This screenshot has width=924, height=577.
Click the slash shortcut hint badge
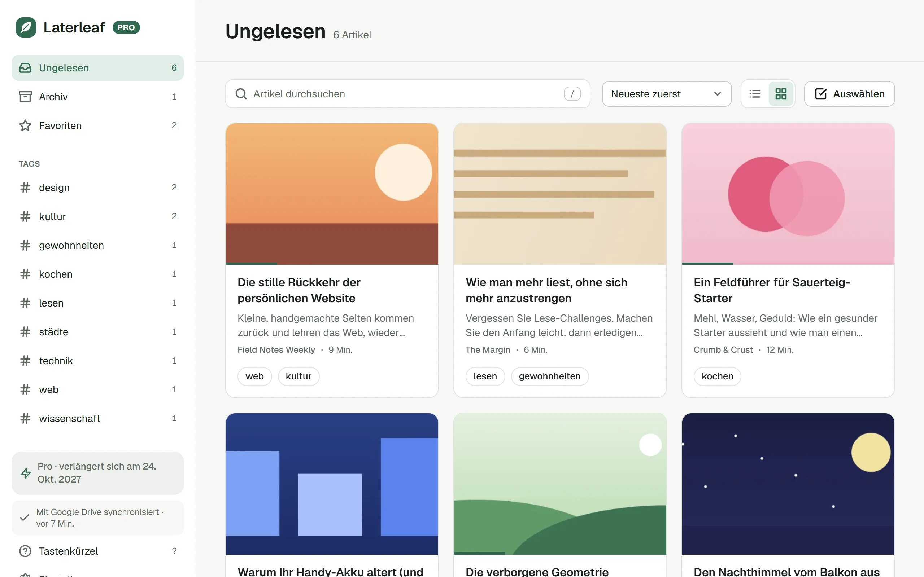572,94
